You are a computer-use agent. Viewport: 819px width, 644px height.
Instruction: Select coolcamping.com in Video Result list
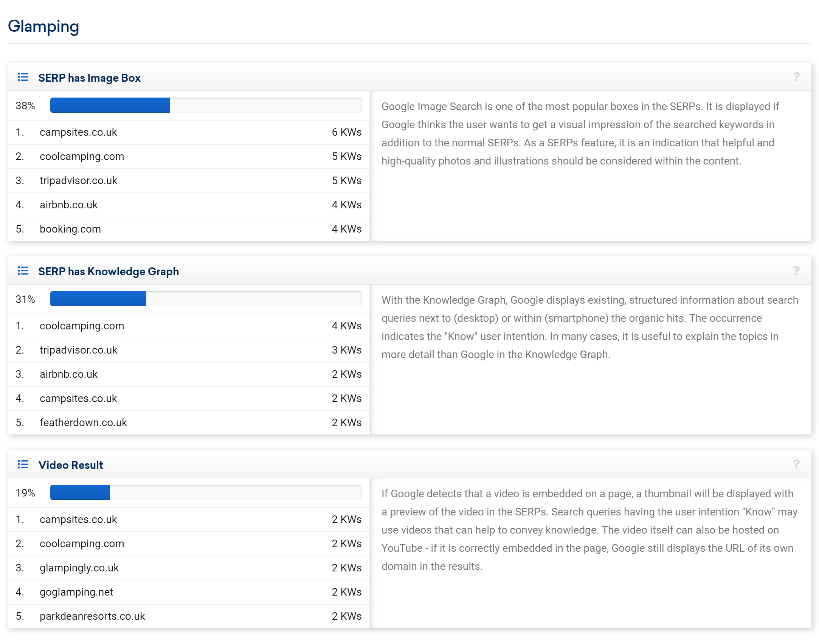point(82,544)
